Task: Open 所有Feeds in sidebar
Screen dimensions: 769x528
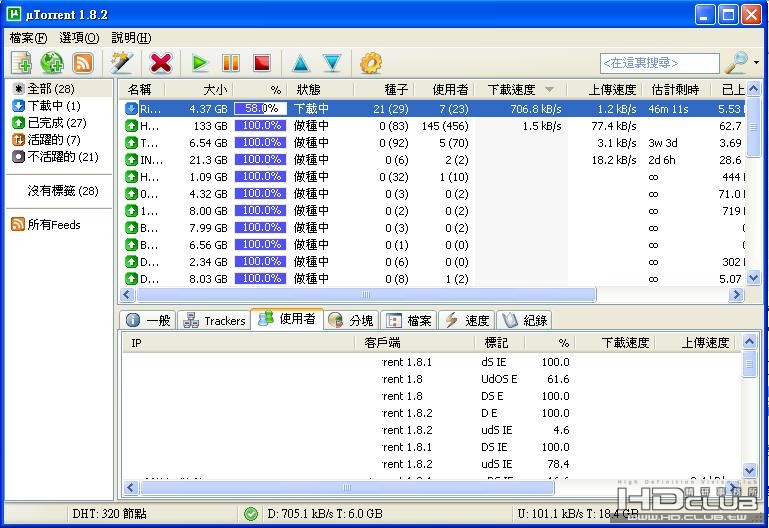Action: point(46,225)
